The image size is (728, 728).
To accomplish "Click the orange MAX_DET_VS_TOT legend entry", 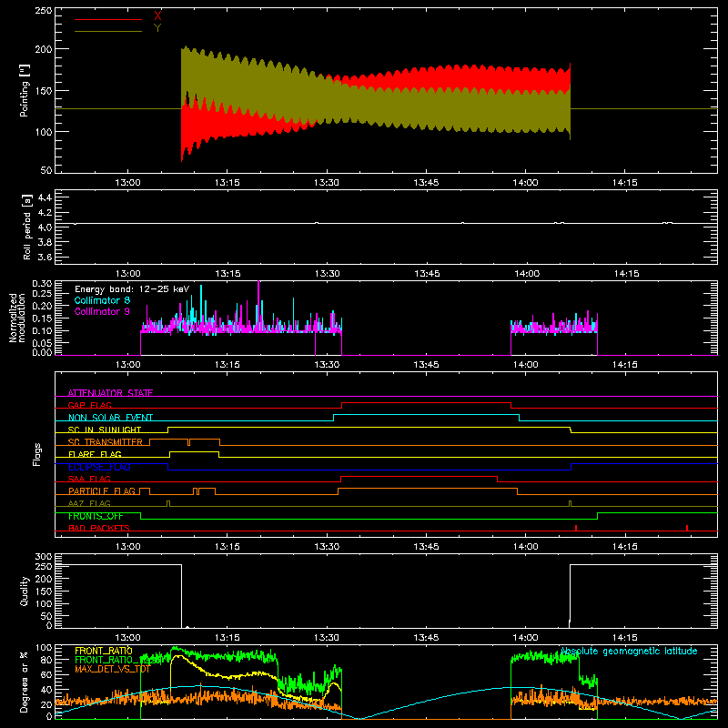I will click(x=112, y=669).
